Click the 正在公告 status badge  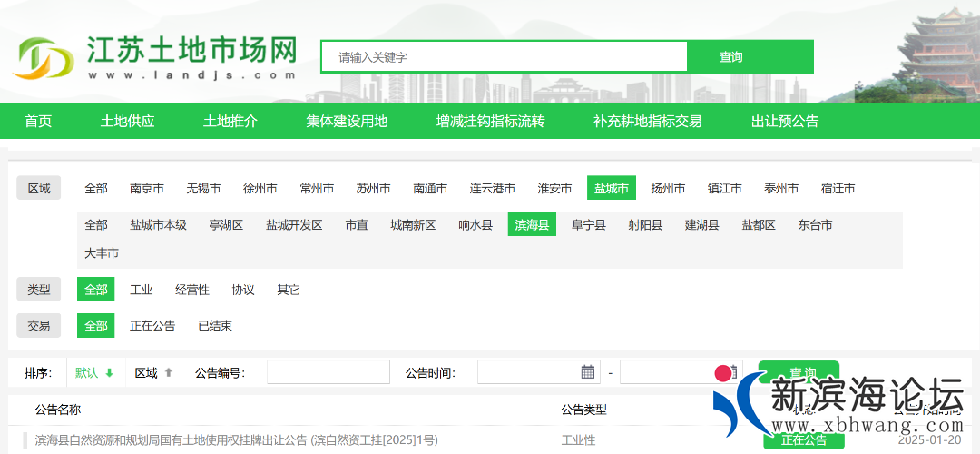803,440
